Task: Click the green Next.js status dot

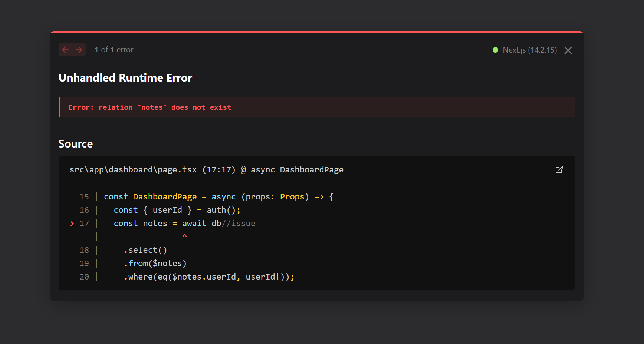Action: (x=495, y=50)
